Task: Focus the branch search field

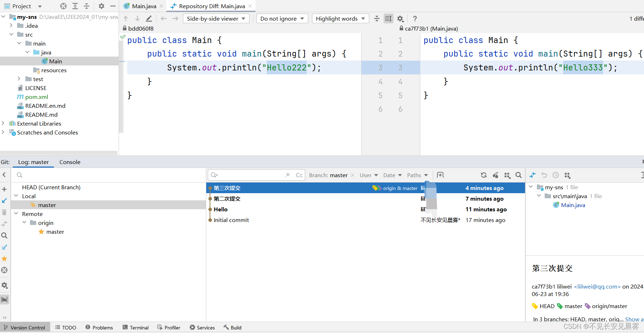Action: click(109, 175)
